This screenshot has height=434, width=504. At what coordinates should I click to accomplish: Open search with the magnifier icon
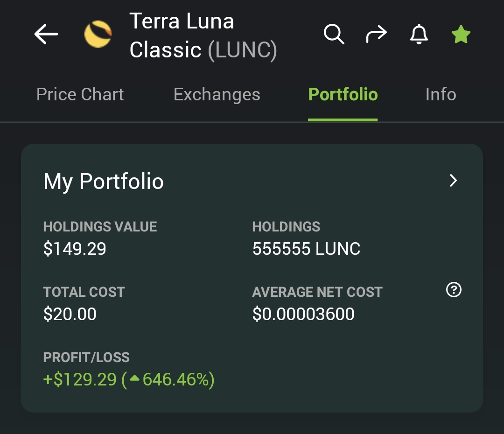[x=334, y=34]
